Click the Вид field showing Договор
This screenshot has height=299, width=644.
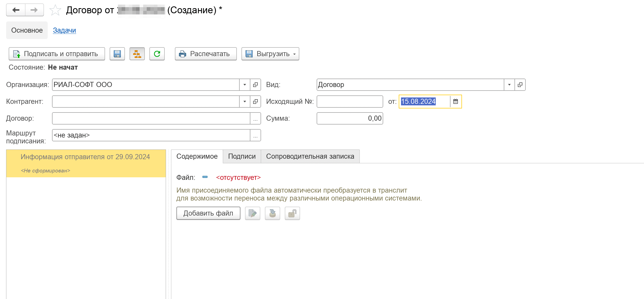(x=410, y=85)
